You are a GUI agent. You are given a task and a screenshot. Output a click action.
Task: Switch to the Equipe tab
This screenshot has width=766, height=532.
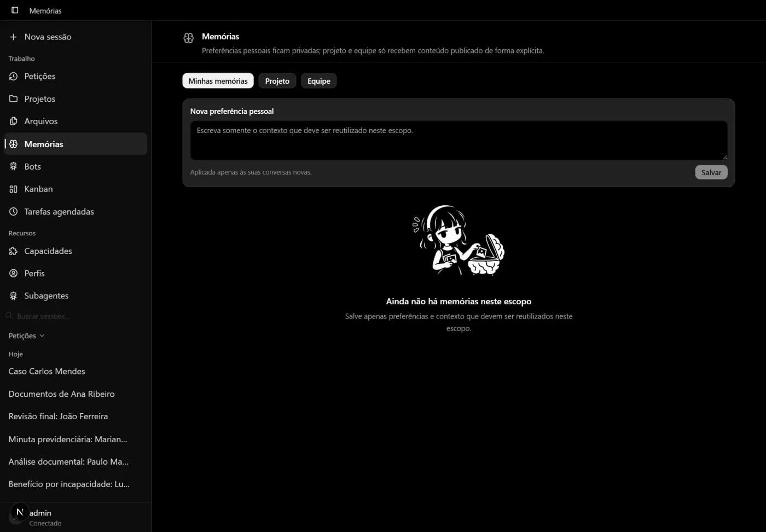click(x=319, y=81)
